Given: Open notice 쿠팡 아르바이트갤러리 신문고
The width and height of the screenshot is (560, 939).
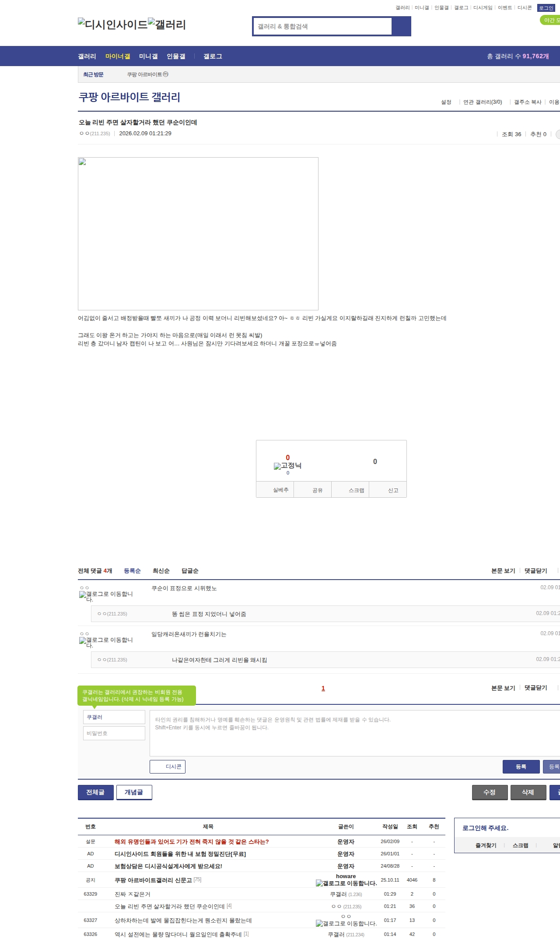Looking at the screenshot, I should 153,880.
